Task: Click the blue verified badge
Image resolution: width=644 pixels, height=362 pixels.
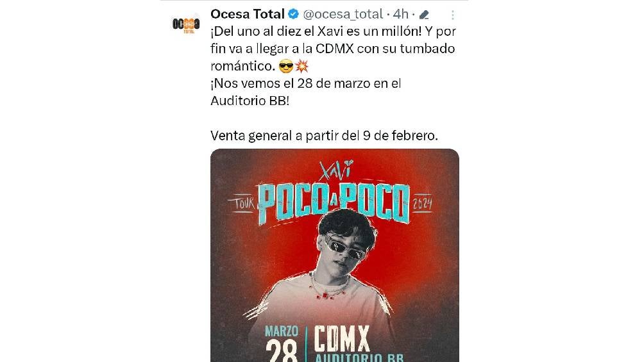Action: tap(293, 14)
